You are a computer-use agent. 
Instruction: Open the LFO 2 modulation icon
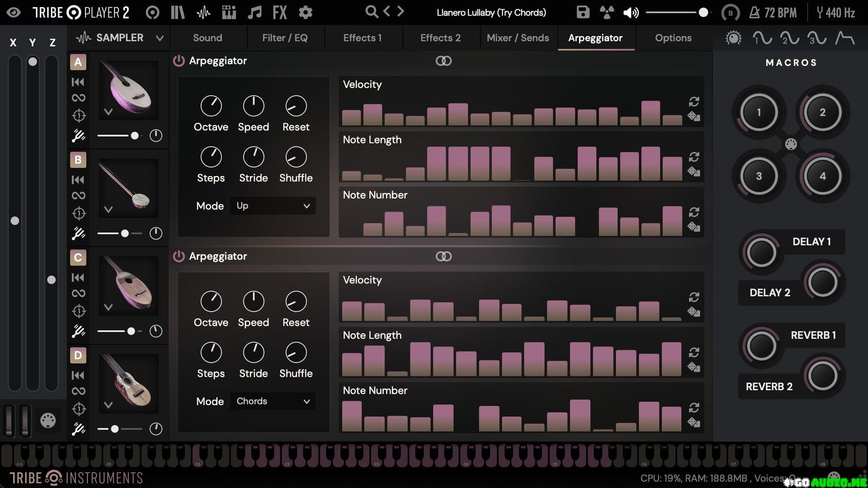click(789, 38)
